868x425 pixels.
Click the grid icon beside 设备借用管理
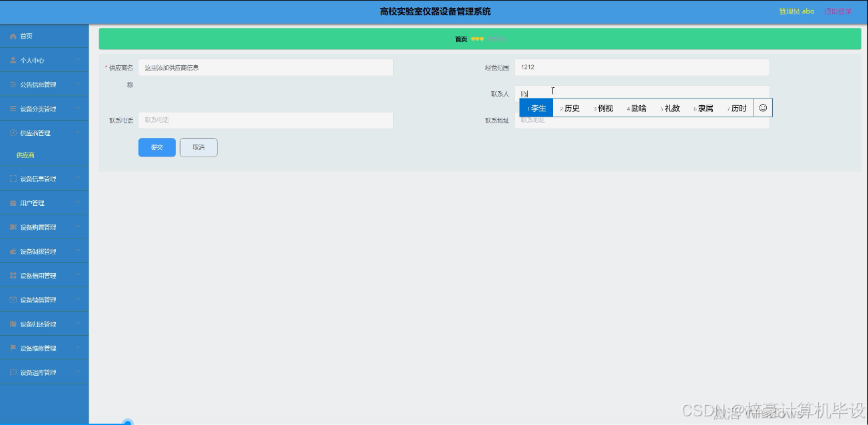click(x=13, y=275)
